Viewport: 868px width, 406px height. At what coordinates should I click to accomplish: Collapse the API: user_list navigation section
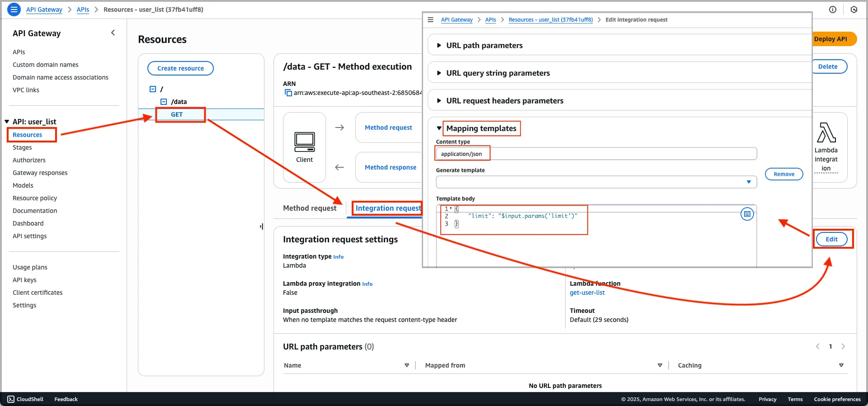pos(7,122)
